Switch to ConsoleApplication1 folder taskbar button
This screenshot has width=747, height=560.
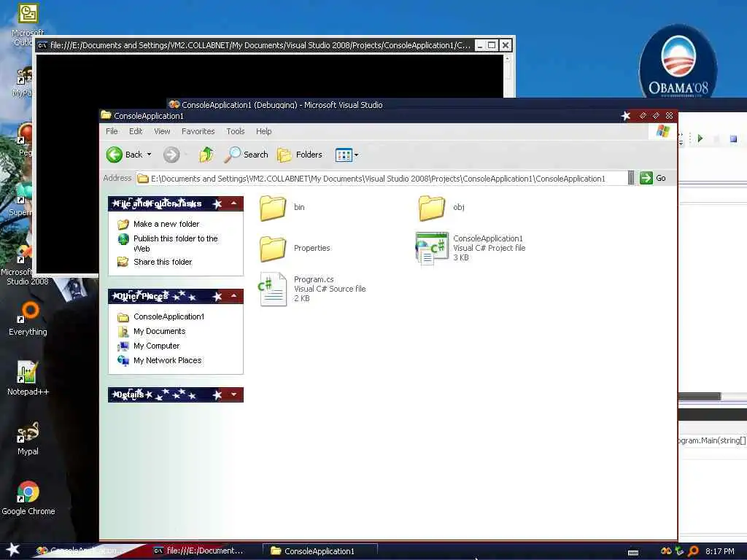point(320,551)
